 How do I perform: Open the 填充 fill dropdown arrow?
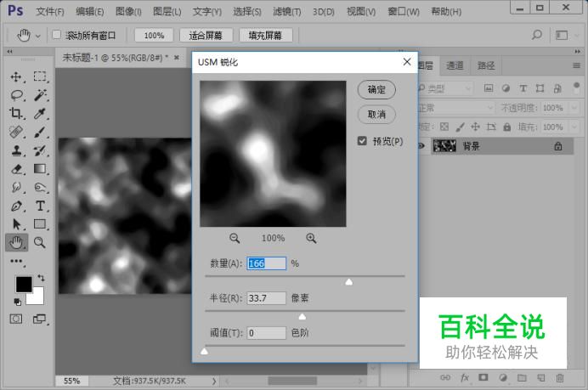click(574, 127)
